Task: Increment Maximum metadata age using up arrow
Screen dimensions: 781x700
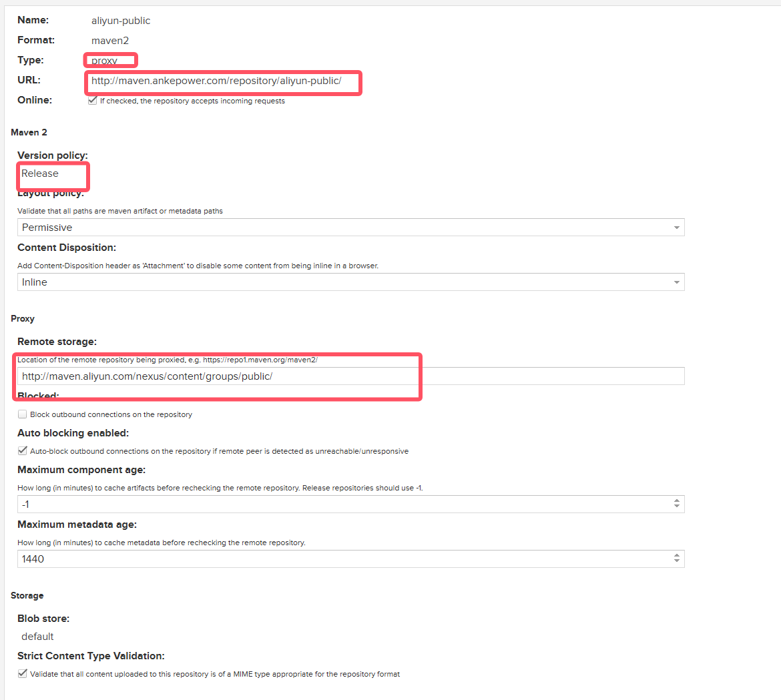Action: [677, 556]
